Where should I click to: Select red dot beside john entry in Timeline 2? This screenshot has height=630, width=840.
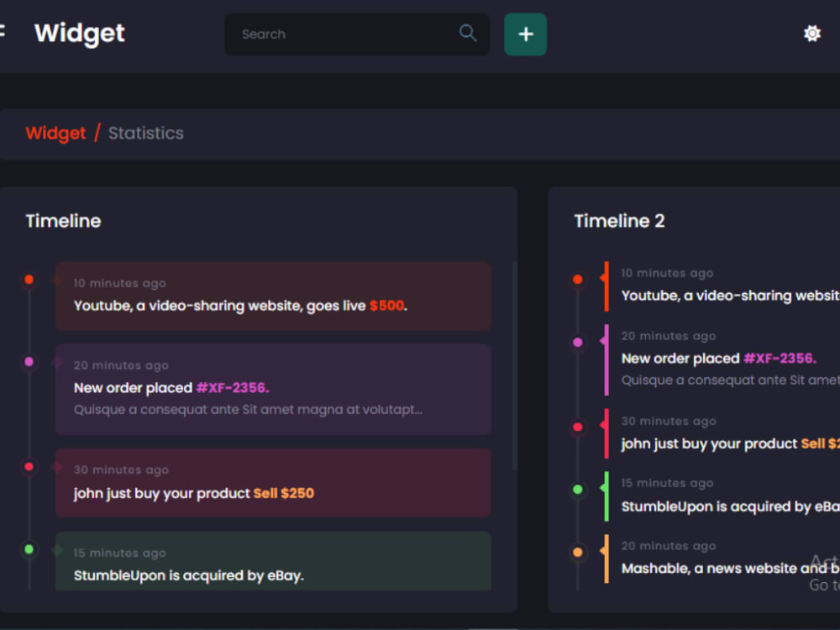point(578,427)
